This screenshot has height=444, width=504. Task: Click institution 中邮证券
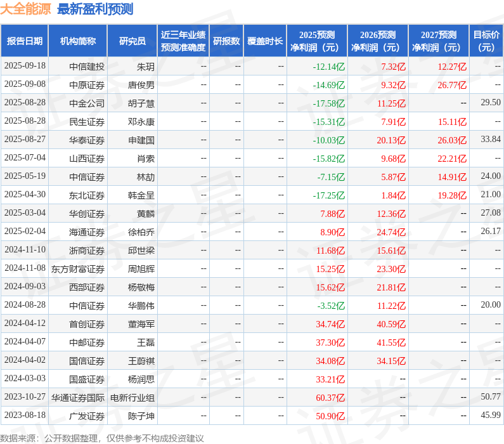point(87,343)
